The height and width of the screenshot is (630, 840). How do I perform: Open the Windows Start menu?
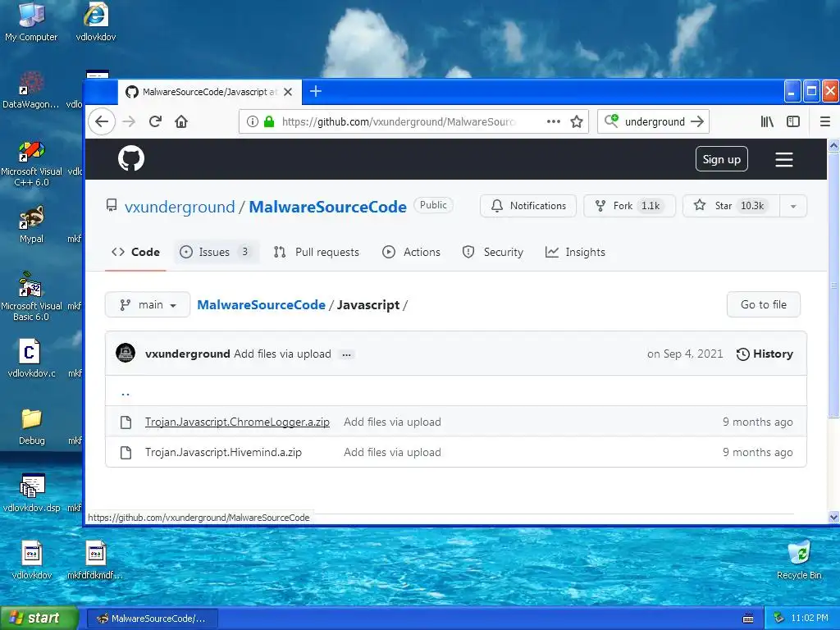pyautogui.click(x=39, y=618)
